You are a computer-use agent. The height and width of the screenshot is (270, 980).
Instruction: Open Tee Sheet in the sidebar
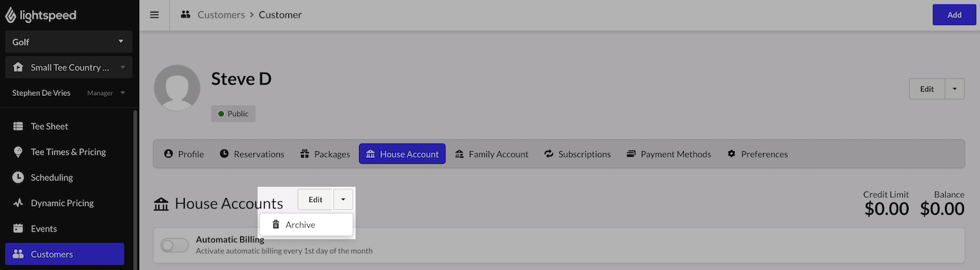(x=64, y=127)
